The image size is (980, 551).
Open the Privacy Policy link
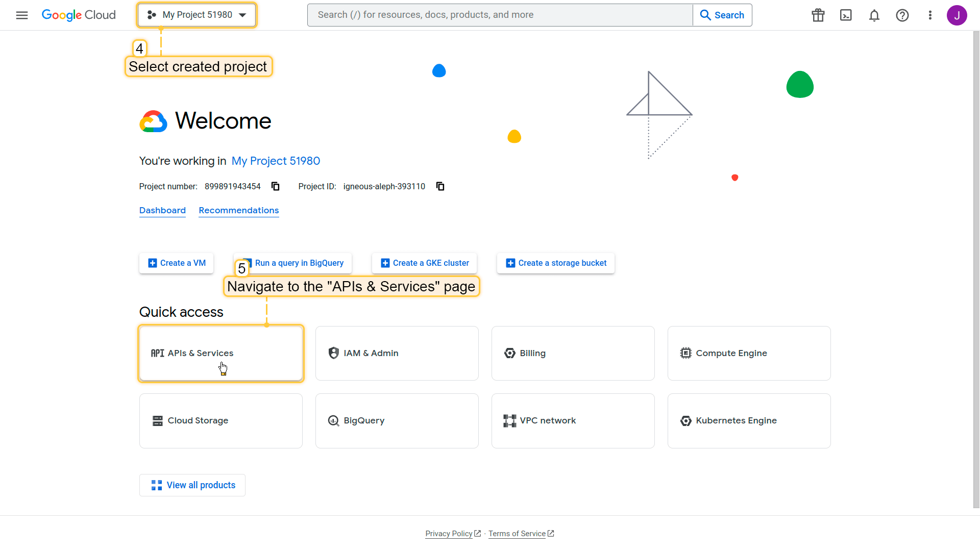[x=449, y=534]
